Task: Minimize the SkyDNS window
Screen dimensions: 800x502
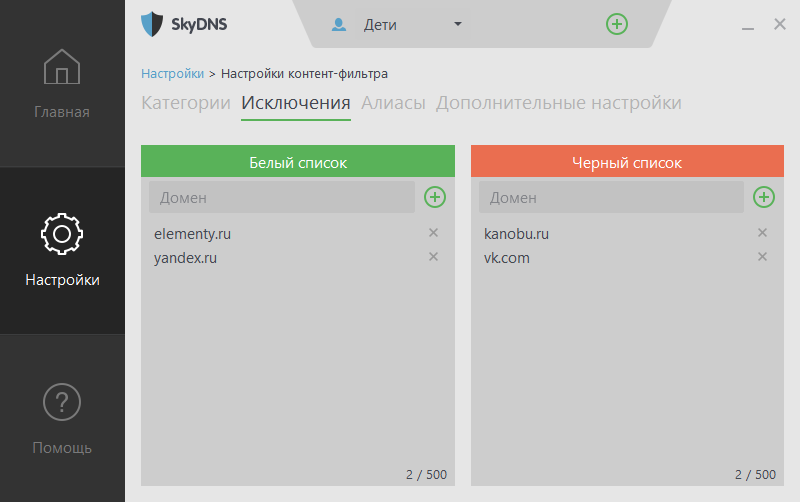Action: click(x=748, y=28)
